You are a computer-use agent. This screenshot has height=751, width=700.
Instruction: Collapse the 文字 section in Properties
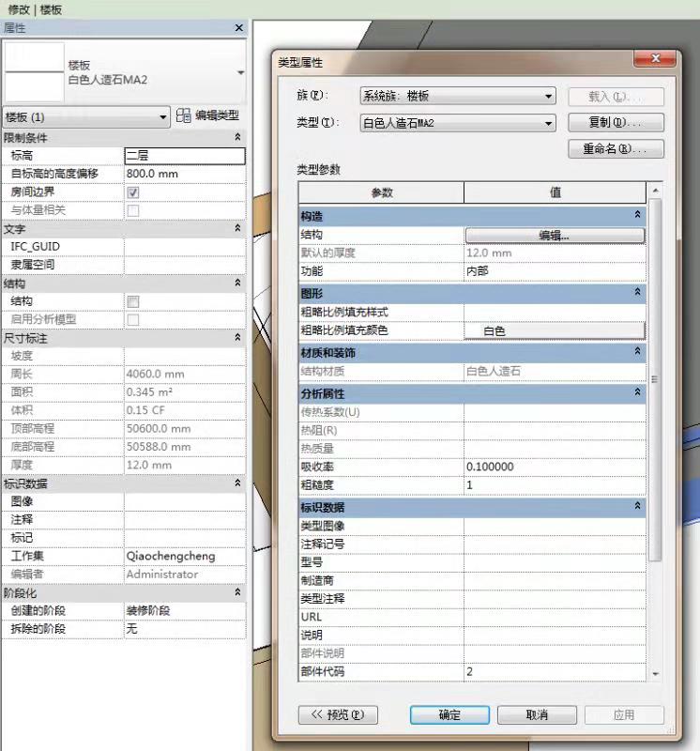(x=237, y=228)
